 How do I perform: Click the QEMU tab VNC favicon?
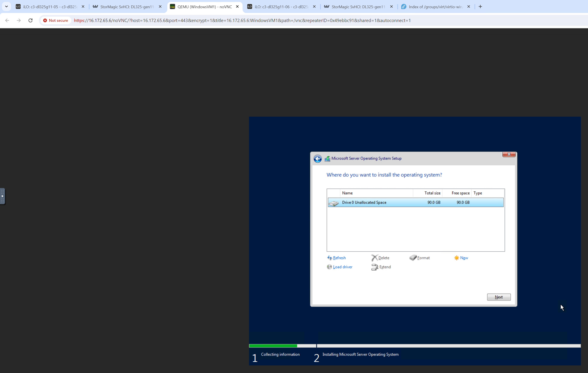[173, 6]
